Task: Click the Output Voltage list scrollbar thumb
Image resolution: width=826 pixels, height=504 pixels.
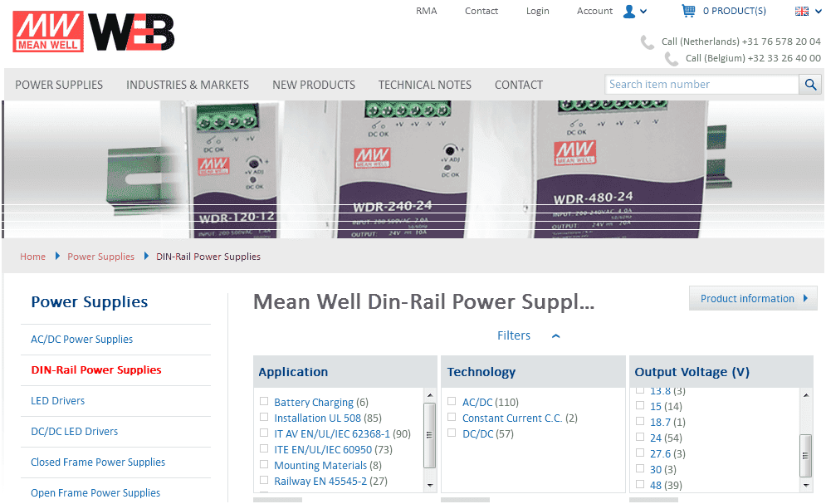Action: (x=805, y=456)
